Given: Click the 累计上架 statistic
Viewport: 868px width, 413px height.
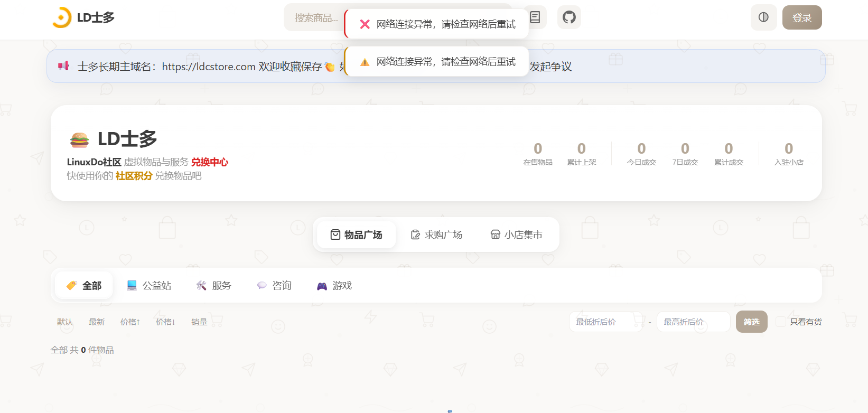Looking at the screenshot, I should click(582, 154).
